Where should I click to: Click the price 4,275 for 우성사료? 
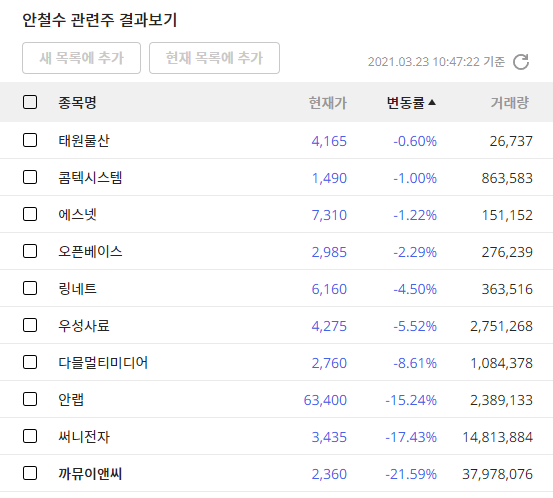pos(329,327)
